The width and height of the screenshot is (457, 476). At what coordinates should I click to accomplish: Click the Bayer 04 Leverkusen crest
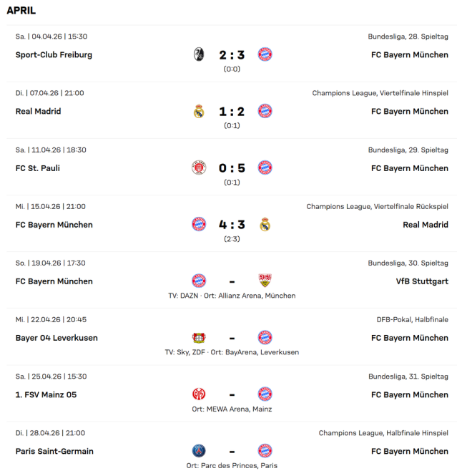click(x=199, y=338)
